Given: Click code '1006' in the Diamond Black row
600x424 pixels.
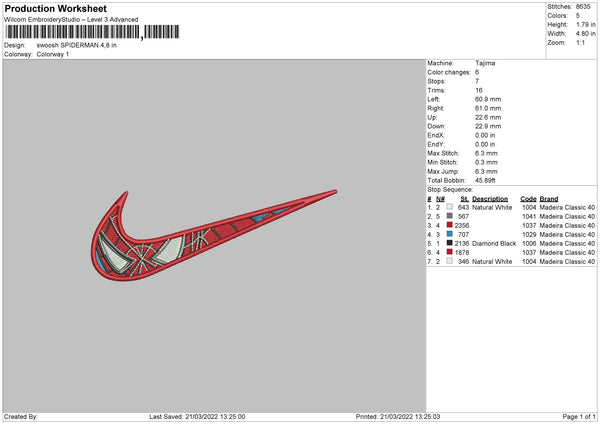Looking at the screenshot, I should point(529,243).
